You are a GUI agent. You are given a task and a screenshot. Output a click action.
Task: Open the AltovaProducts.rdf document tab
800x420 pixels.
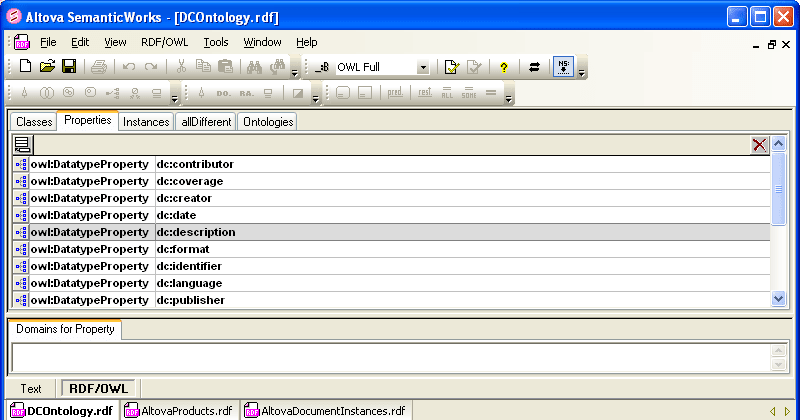179,411
